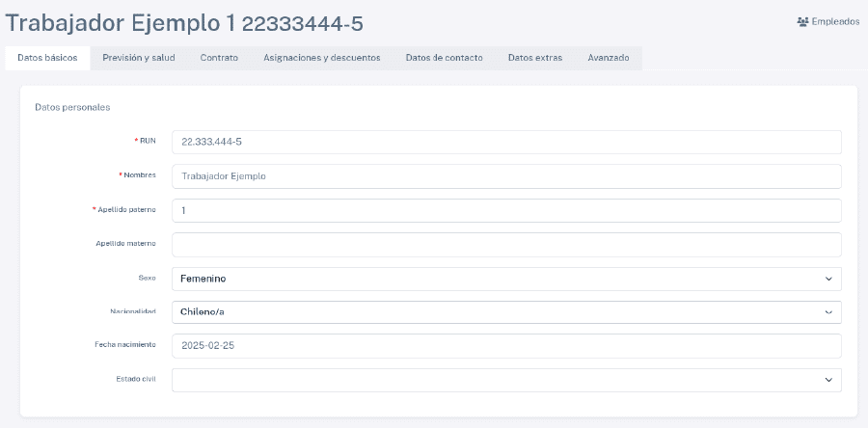
Task: Switch to the Datos básicos tab
Action: click(47, 58)
